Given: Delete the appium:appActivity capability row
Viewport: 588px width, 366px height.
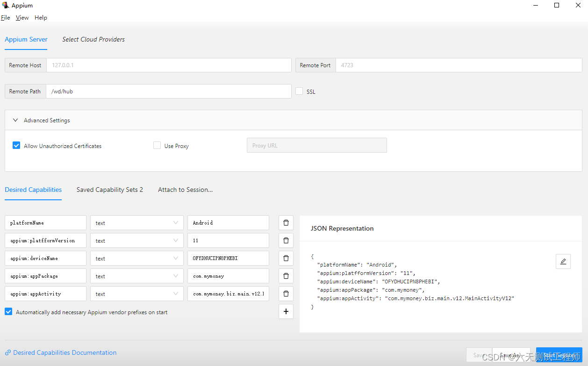Looking at the screenshot, I should [x=286, y=294].
